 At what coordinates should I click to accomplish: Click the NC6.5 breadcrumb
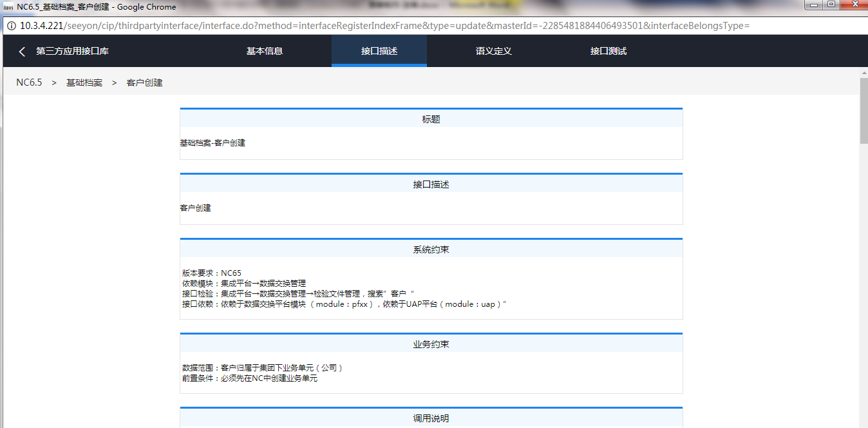pyautogui.click(x=29, y=83)
